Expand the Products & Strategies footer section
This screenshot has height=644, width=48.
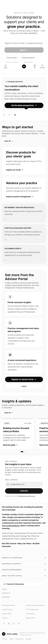tap(24, 557)
